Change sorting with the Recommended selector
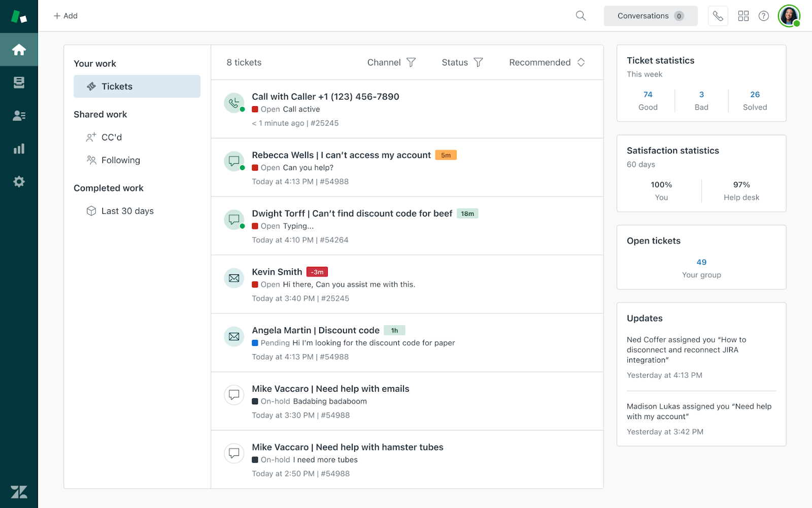Viewport: 812px width, 508px height. [546, 62]
